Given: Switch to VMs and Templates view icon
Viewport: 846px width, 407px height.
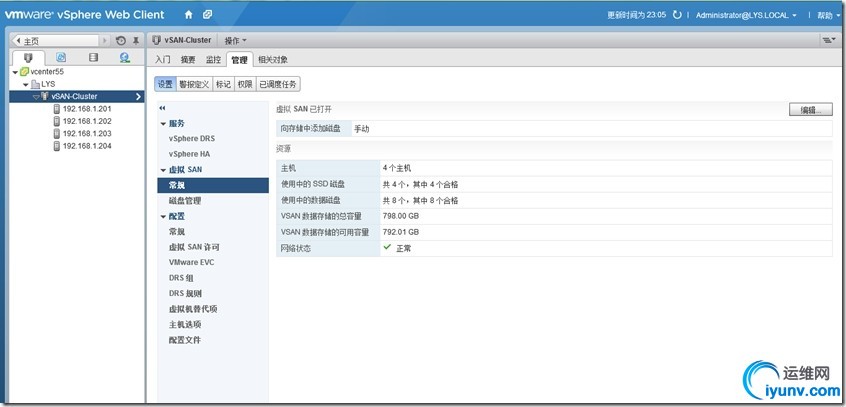Looking at the screenshot, I should tap(61, 57).
